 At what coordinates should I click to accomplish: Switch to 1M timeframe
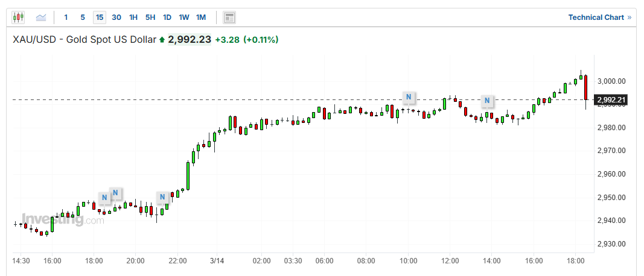pyautogui.click(x=201, y=17)
